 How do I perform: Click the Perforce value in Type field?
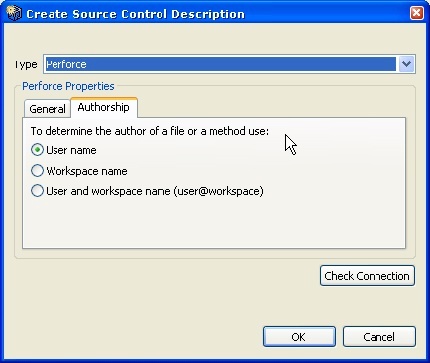pyautogui.click(x=67, y=64)
